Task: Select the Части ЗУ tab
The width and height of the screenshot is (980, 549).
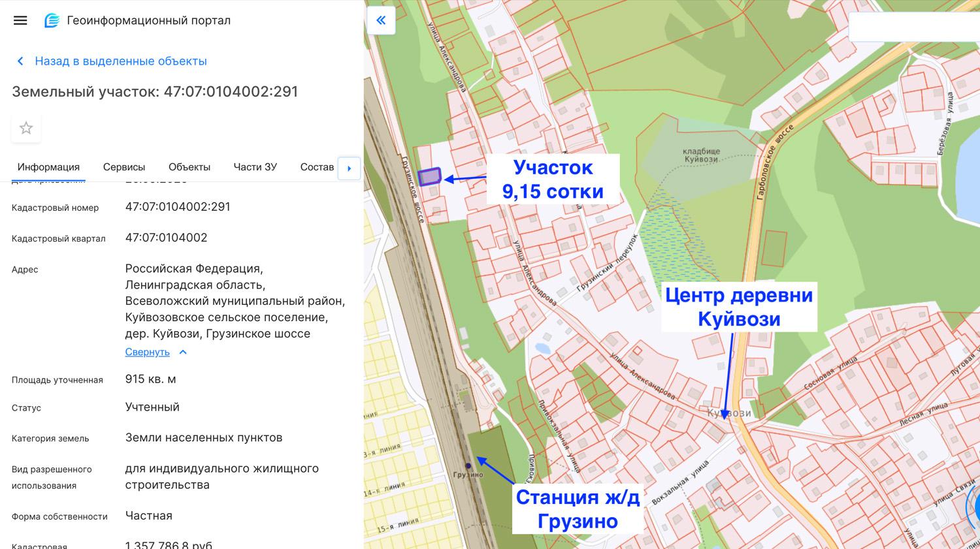Action: click(x=255, y=167)
